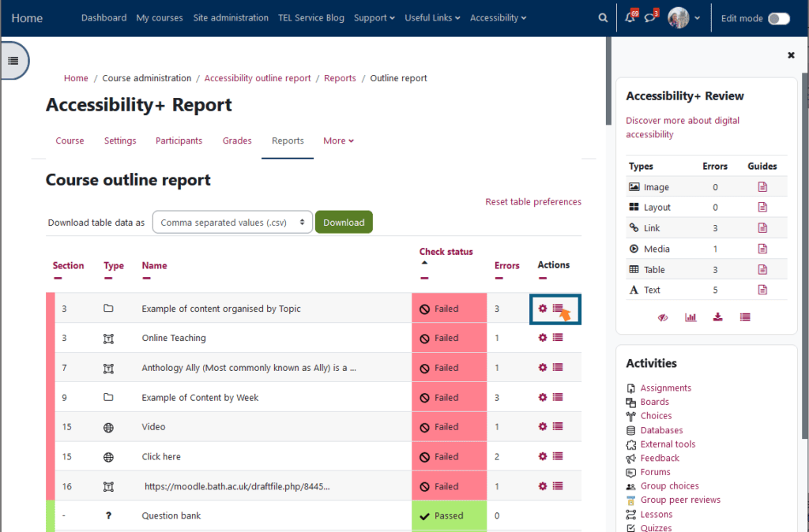Open the search icon in top navbar
This screenshot has height=532, width=809.
click(x=604, y=17)
